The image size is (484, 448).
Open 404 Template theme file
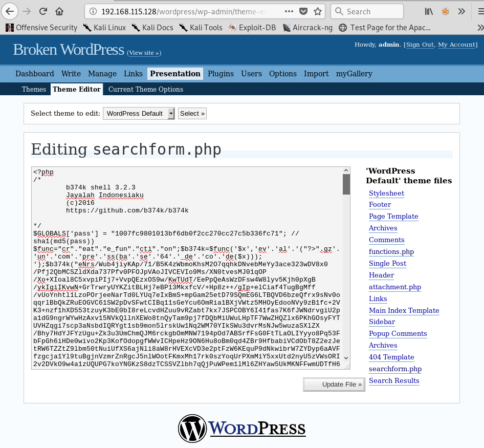(391, 357)
